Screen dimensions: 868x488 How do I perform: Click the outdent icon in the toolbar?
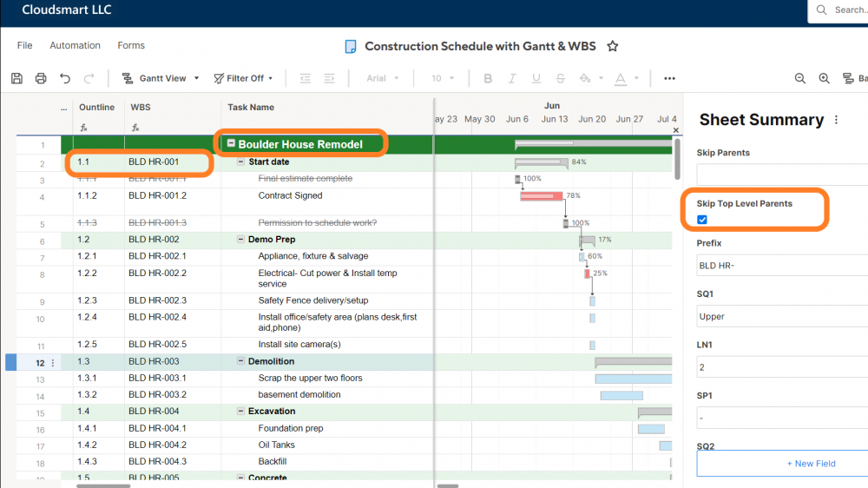pyautogui.click(x=305, y=78)
